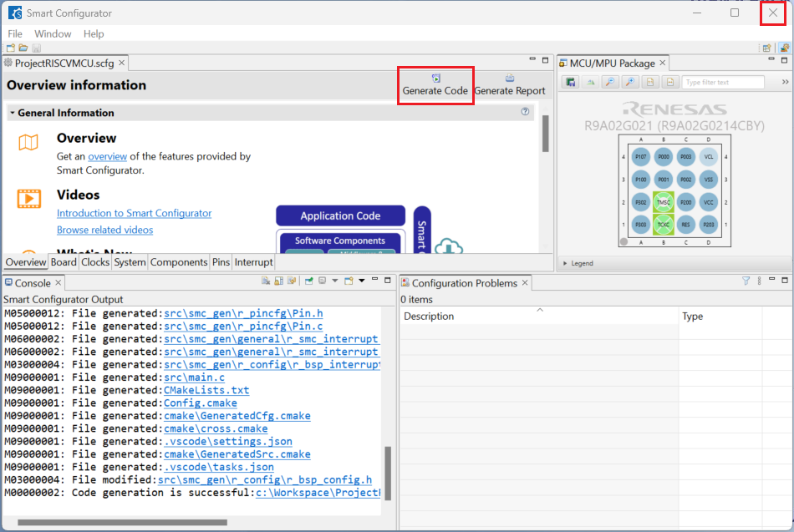Screen dimensions: 794x532
Task: Close the Configuration Problems tab
Action: click(x=525, y=282)
